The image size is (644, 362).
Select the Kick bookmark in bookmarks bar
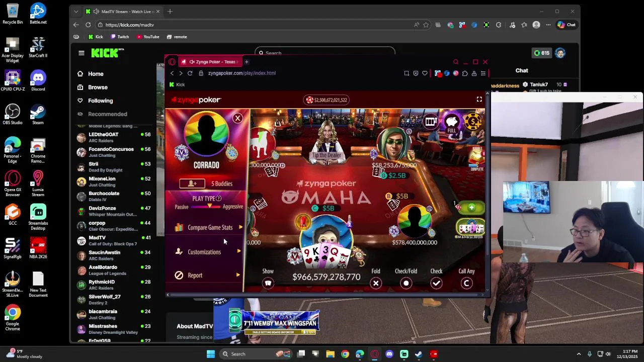[x=95, y=37]
